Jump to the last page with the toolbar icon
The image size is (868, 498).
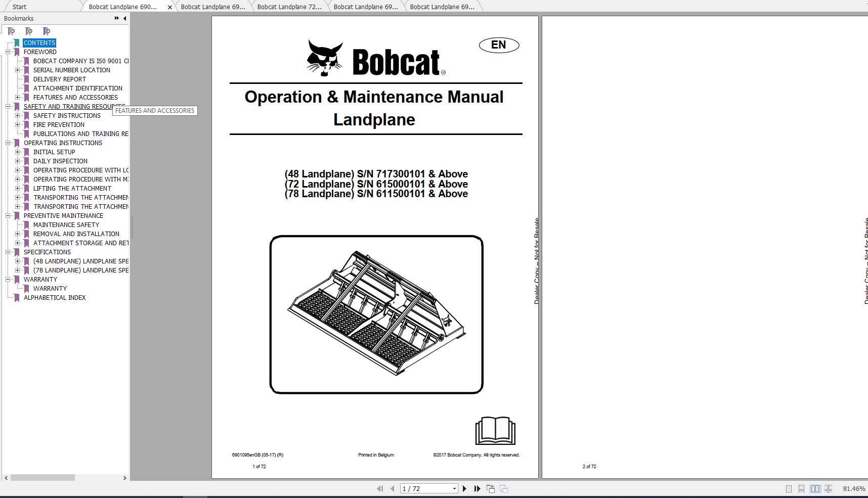[x=477, y=488]
